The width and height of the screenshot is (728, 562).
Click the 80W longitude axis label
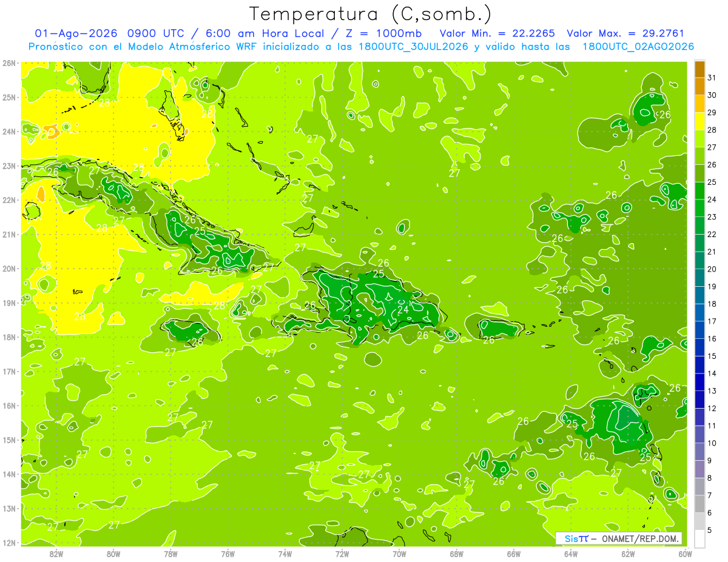pyautogui.click(x=113, y=554)
